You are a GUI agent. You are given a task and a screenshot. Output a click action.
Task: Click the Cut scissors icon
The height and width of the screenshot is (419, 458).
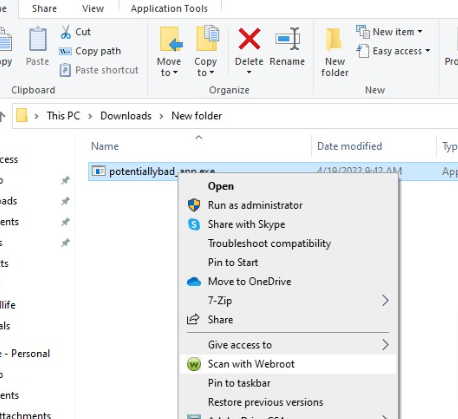click(66, 32)
